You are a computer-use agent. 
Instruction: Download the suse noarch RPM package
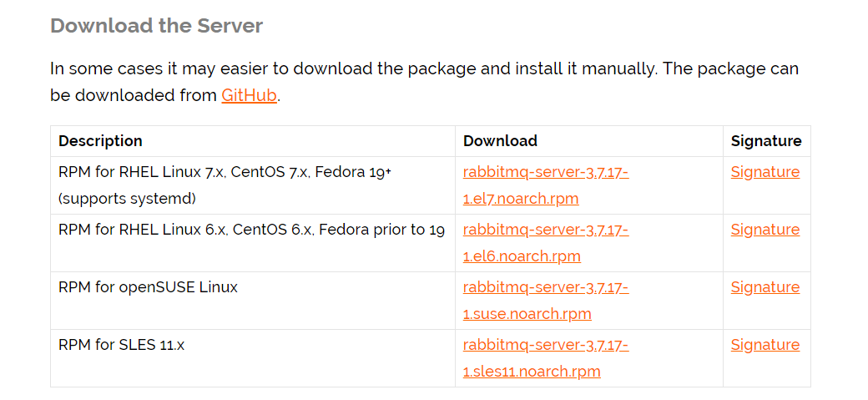(545, 288)
